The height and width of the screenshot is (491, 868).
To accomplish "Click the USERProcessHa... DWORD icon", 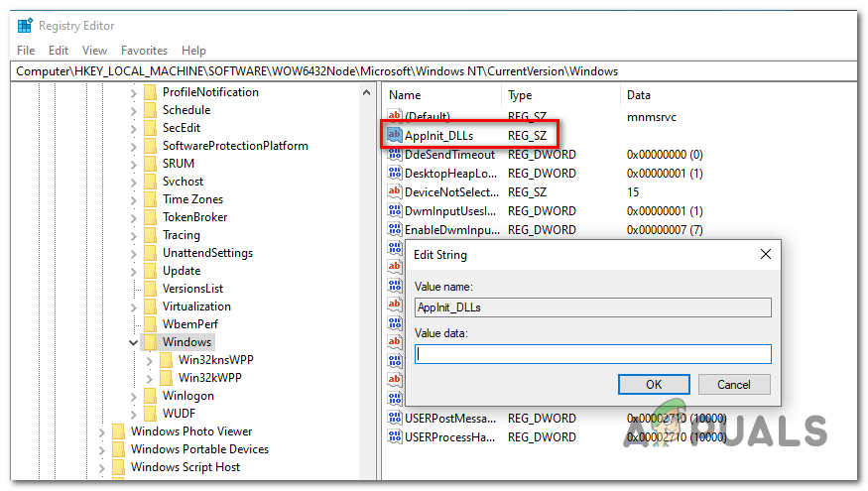I will [x=394, y=436].
